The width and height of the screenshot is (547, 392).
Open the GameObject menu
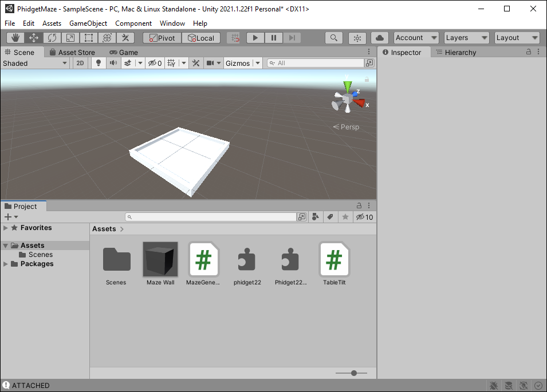[x=88, y=23]
